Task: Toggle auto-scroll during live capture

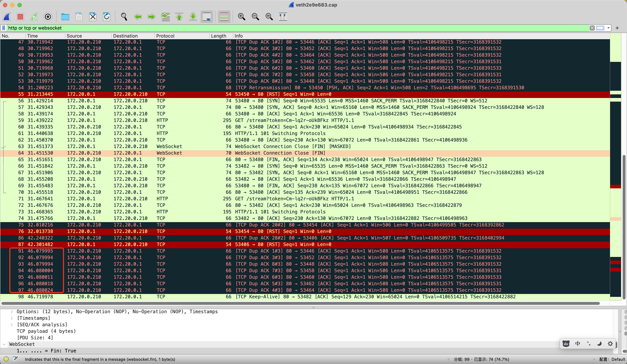Action: point(207,17)
